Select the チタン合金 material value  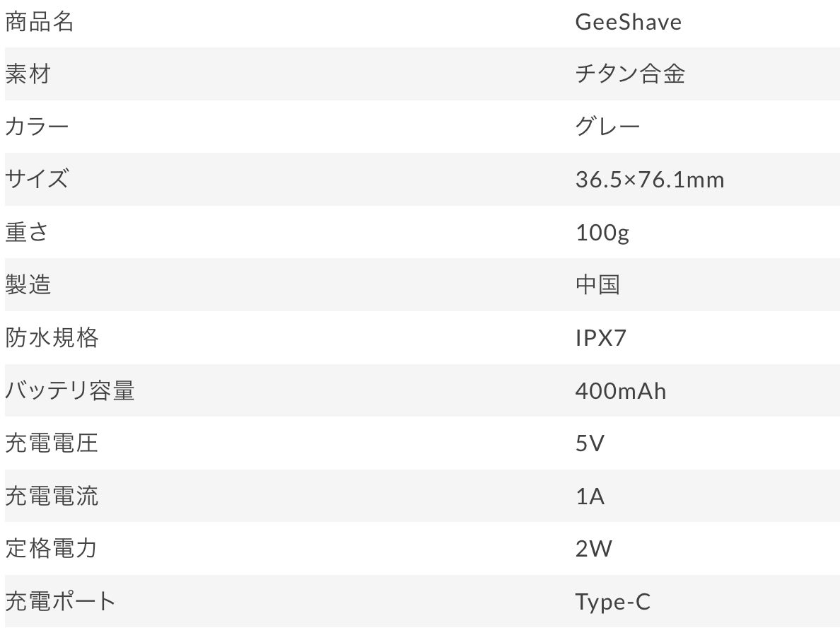[630, 74]
